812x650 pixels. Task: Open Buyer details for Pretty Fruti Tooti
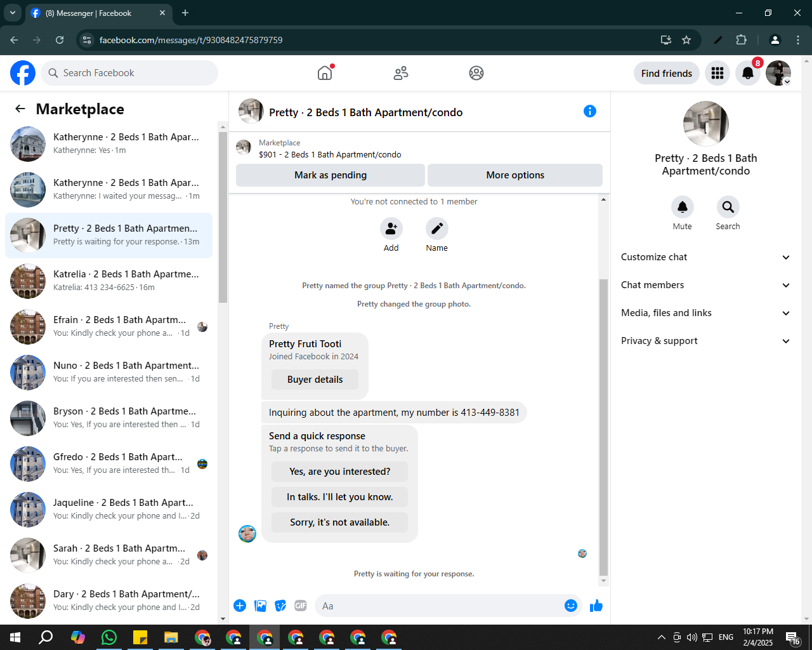tap(315, 380)
